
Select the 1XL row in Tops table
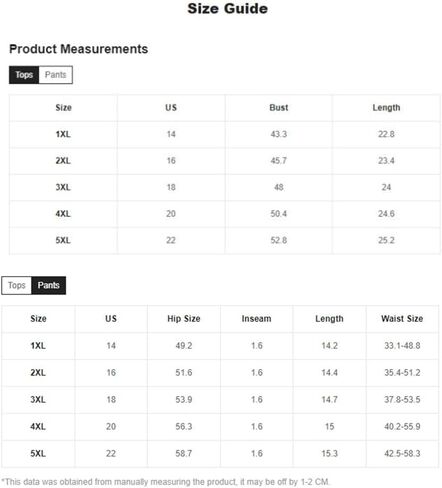225,134
